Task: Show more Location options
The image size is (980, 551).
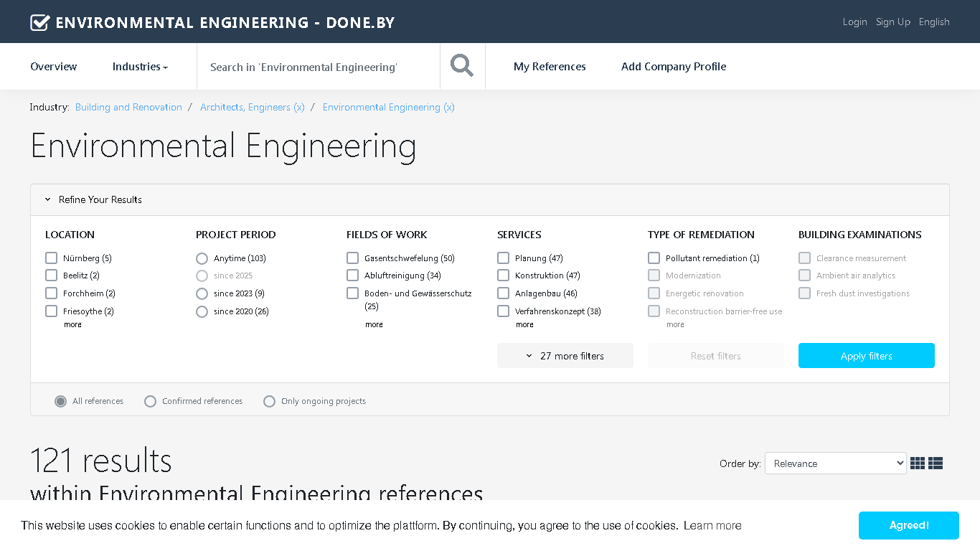Action: [72, 325]
